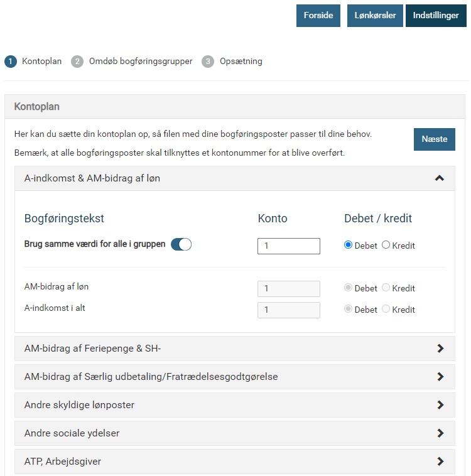Expand Andre sociale ydelser chevron
This screenshot has width=471, height=476.
[x=440, y=433]
